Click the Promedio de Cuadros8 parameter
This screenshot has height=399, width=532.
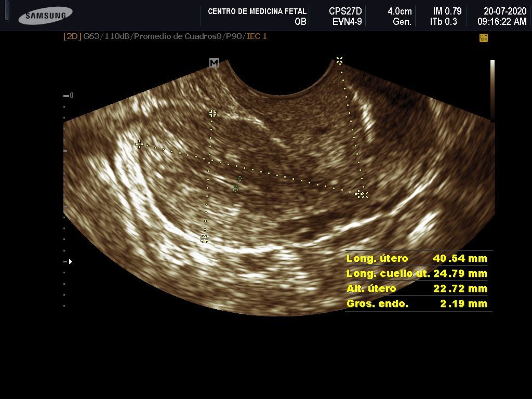click(180, 36)
